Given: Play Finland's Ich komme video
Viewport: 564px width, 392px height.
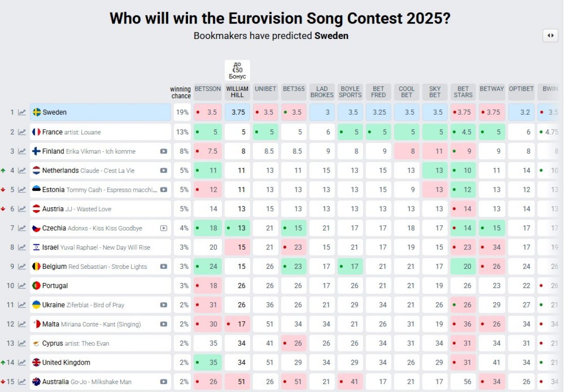Looking at the screenshot, I should pyautogui.click(x=164, y=151).
